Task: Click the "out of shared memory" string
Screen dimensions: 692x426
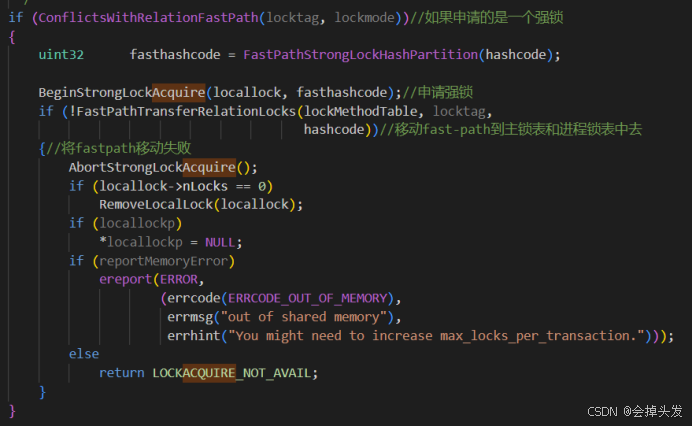Action: 304,317
